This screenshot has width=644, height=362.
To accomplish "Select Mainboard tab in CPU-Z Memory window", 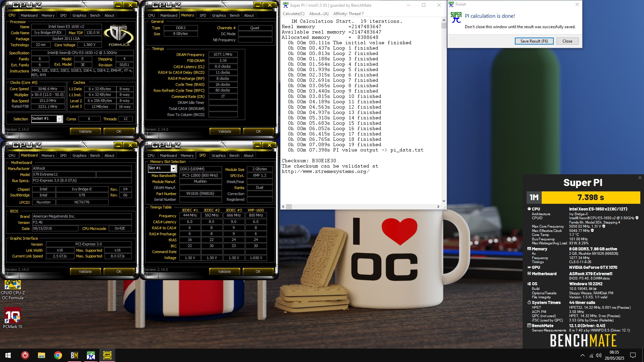I will (x=169, y=15).
